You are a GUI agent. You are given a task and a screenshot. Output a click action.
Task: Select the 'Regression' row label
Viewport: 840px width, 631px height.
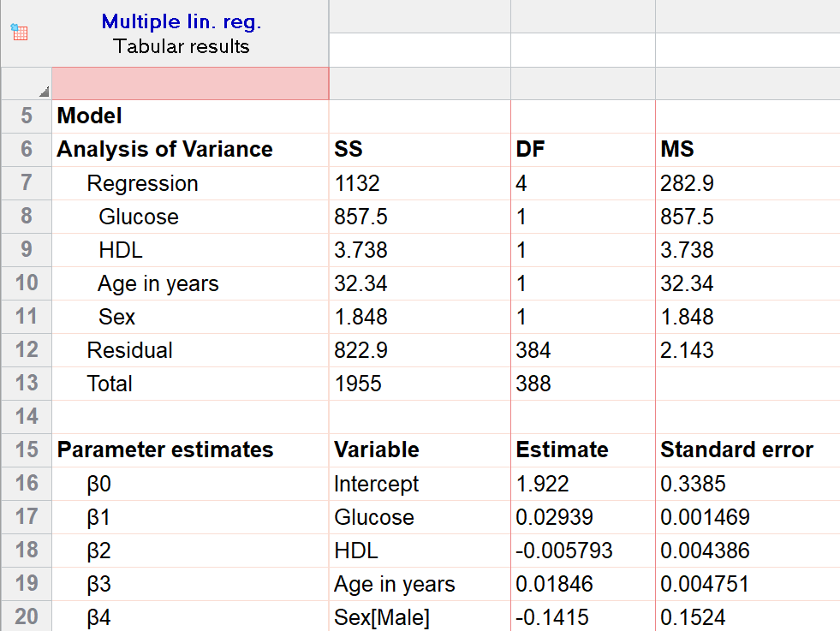[142, 183]
